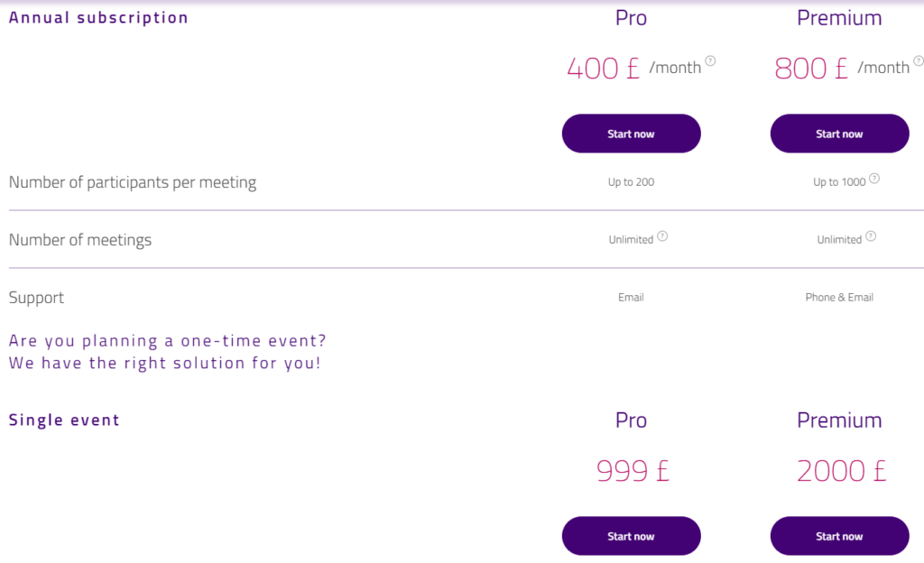Click the Up to 200 participants text
Viewport: 924px width, 563px height.
click(x=631, y=182)
